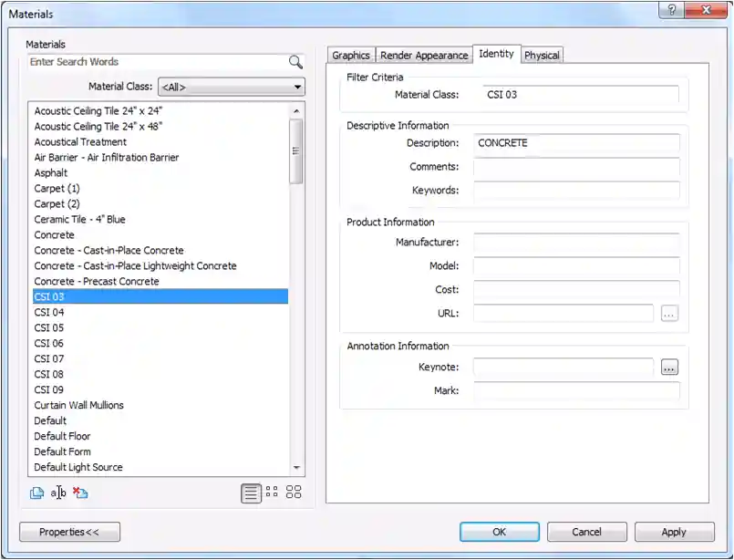Click the Delete material icon
The width and height of the screenshot is (734, 560).
coord(80,493)
